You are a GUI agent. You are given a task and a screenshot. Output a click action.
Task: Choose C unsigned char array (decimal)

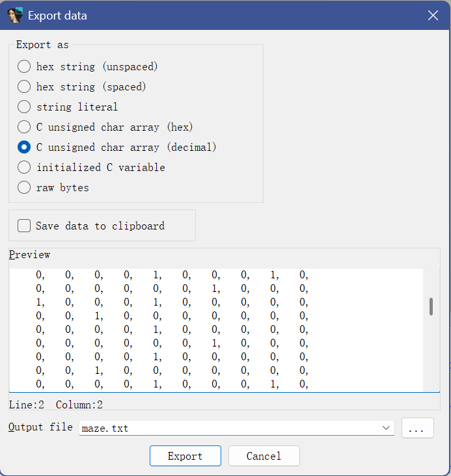(x=24, y=147)
